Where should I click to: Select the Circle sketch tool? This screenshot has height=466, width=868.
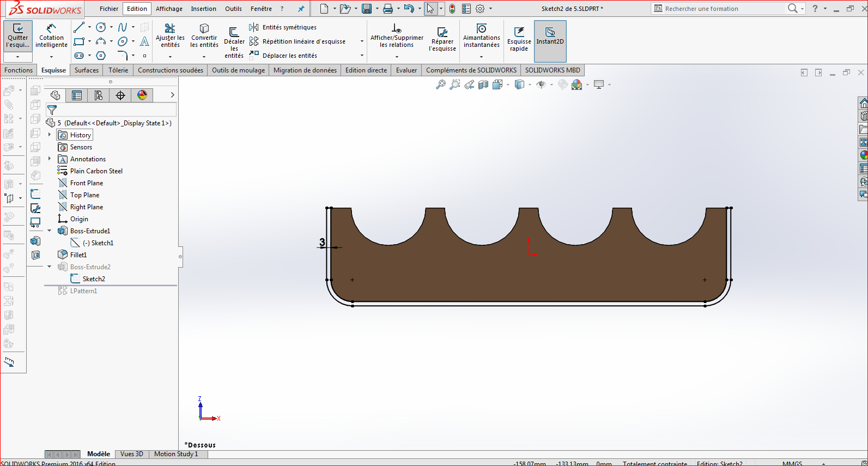pyautogui.click(x=101, y=27)
